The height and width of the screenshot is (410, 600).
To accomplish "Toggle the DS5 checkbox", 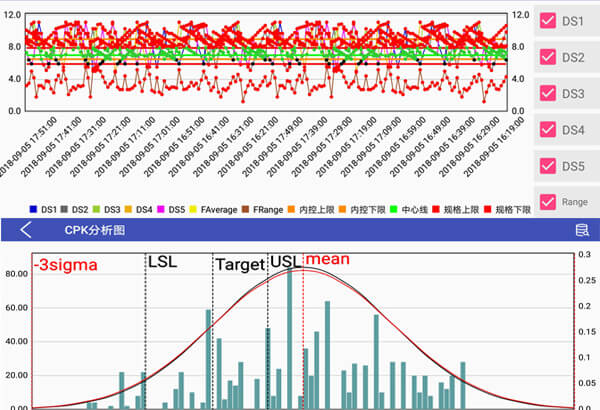I will (x=547, y=166).
